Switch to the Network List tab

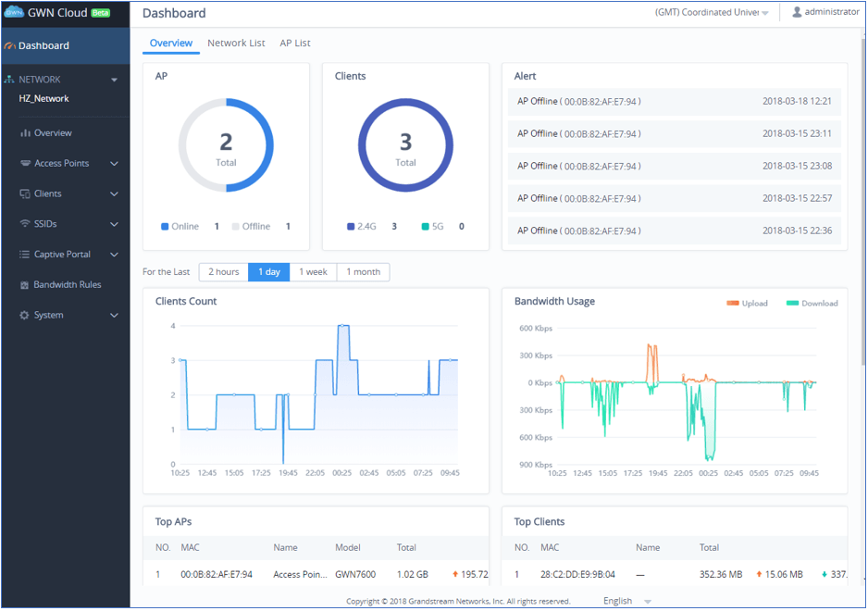pyautogui.click(x=236, y=44)
